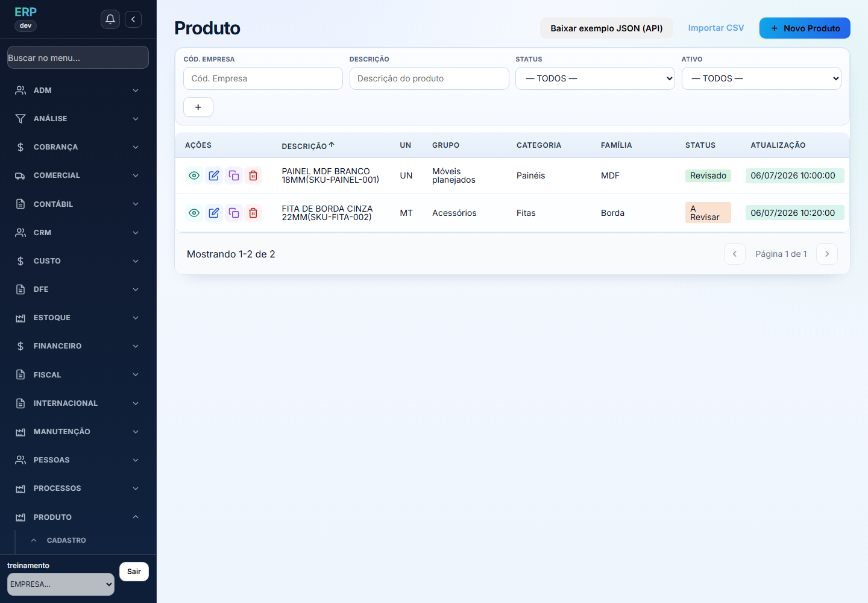Viewport: 868px width, 603px height.
Task: Focus the Buscar no menu search box
Action: click(x=78, y=57)
